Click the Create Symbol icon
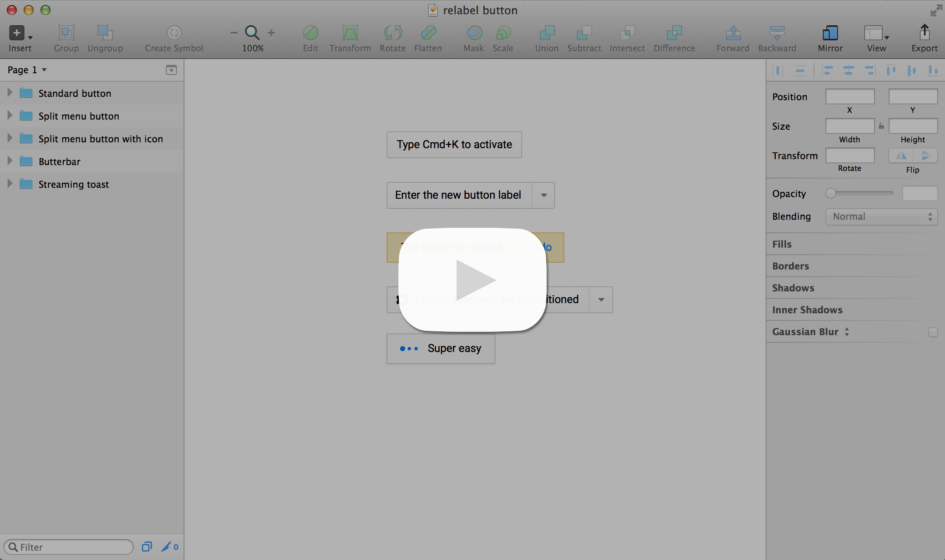This screenshot has width=945, height=560. [174, 33]
